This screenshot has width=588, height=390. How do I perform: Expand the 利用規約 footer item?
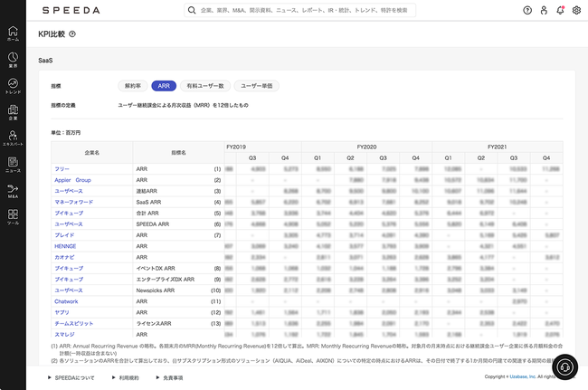[126, 377]
